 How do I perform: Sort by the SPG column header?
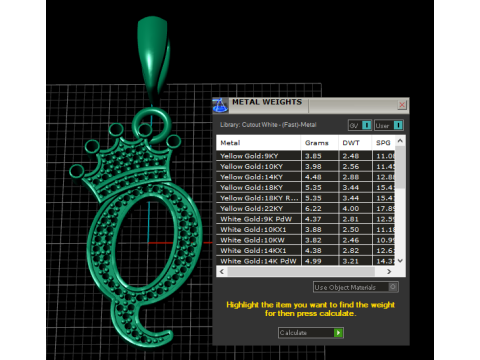click(383, 143)
